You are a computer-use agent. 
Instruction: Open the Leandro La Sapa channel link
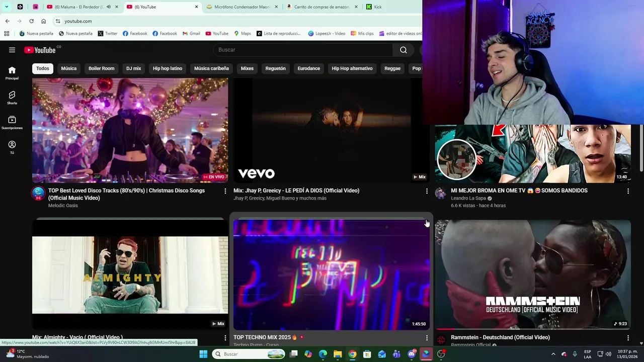[x=468, y=198]
